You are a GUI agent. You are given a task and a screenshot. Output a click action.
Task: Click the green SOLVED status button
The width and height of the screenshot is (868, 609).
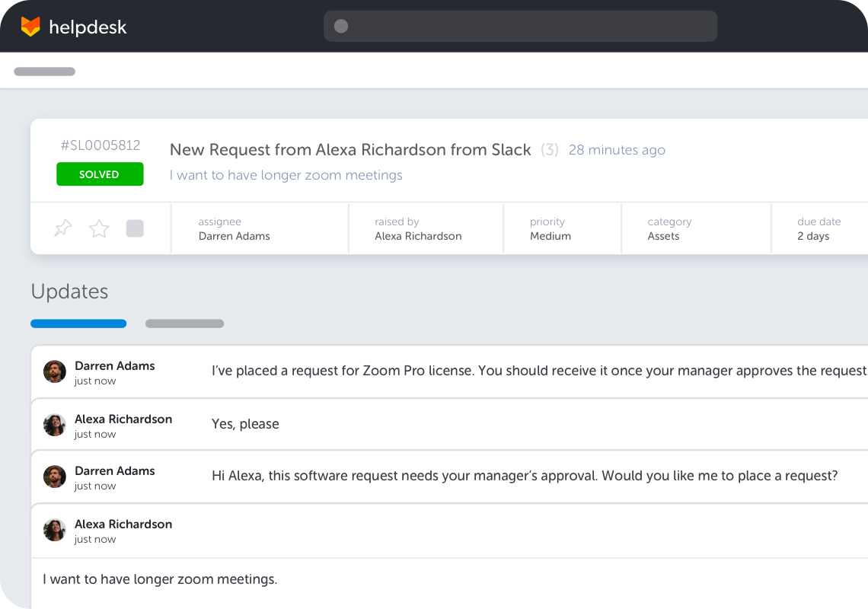[100, 174]
